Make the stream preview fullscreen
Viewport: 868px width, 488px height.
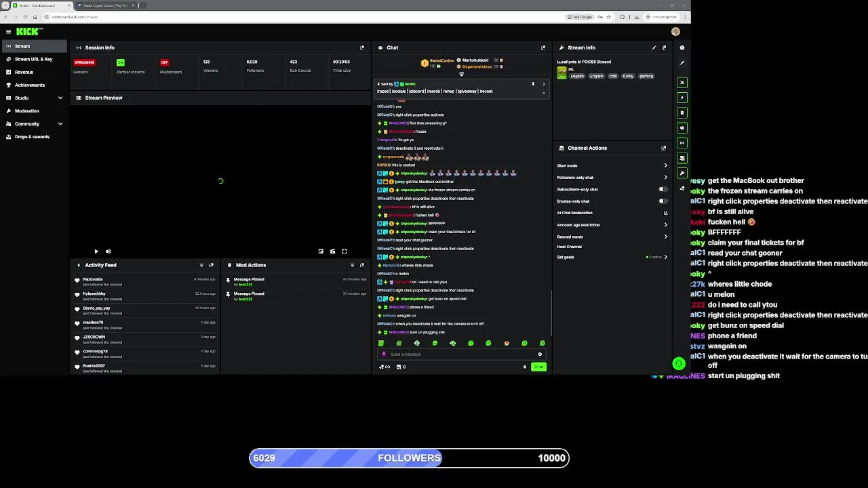pyautogui.click(x=344, y=251)
